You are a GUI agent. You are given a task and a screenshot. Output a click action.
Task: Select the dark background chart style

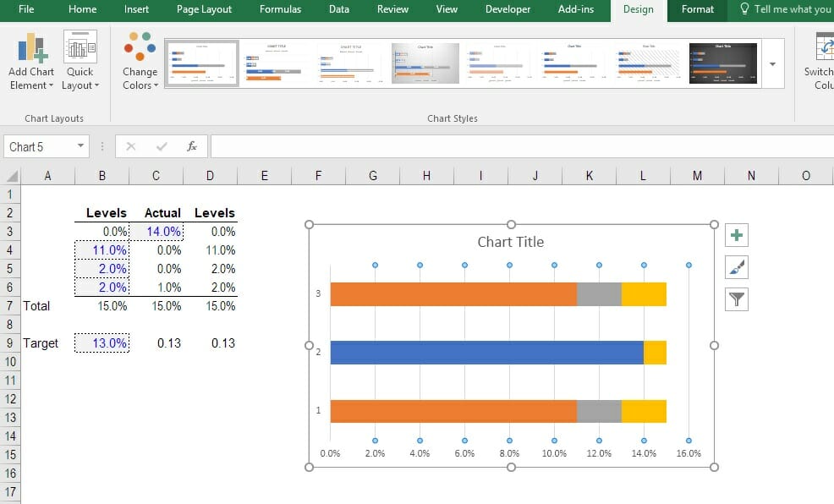click(x=722, y=64)
